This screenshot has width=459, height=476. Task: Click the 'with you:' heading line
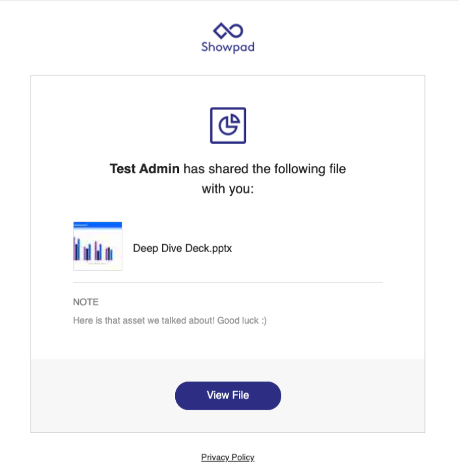coord(228,189)
